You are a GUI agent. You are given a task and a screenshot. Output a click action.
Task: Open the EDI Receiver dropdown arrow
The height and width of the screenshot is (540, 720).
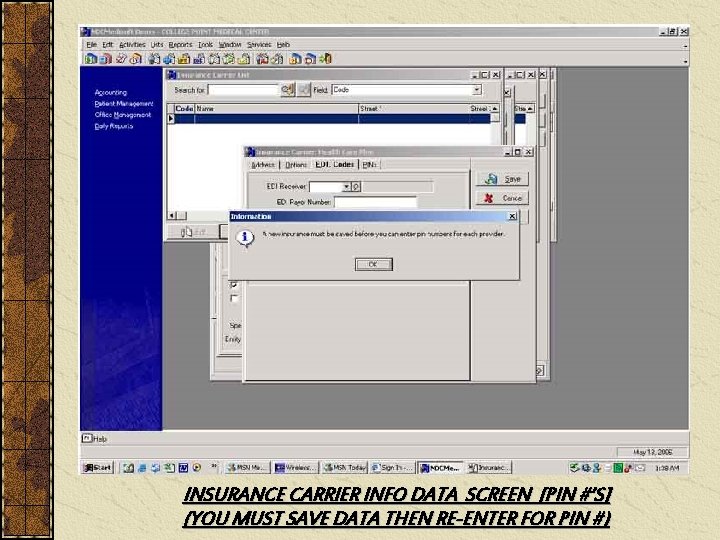pyautogui.click(x=347, y=187)
